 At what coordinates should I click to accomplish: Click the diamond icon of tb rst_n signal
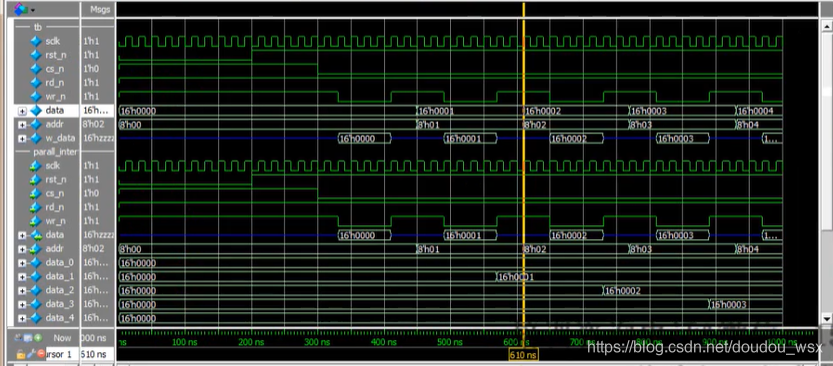36,55
